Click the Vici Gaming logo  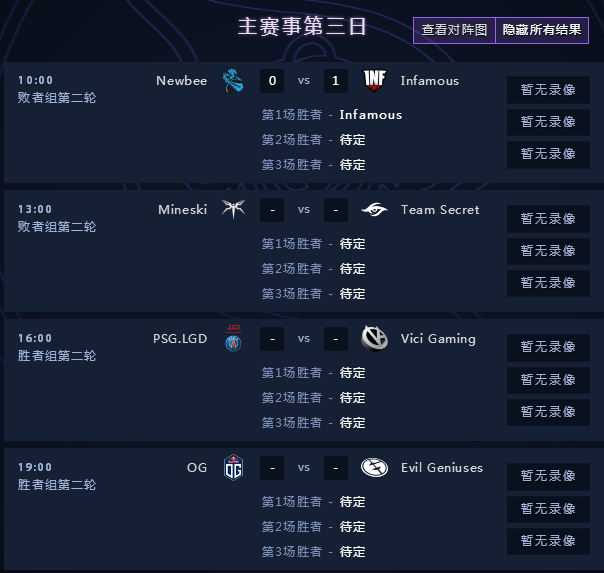pyautogui.click(x=374, y=338)
